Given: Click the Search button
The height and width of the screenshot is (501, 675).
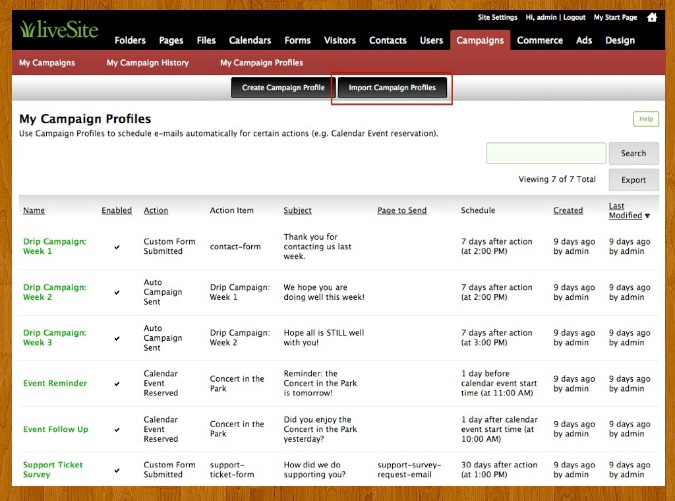Looking at the screenshot, I should tap(633, 153).
